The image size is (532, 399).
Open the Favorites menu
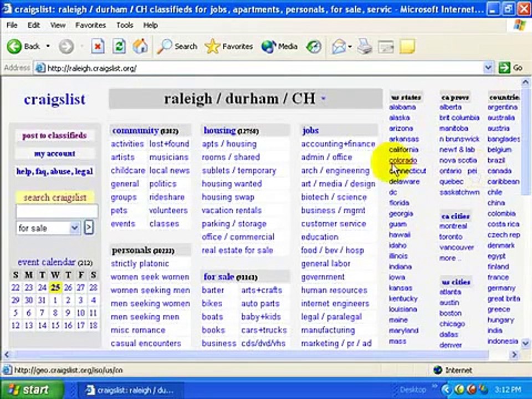click(x=90, y=25)
